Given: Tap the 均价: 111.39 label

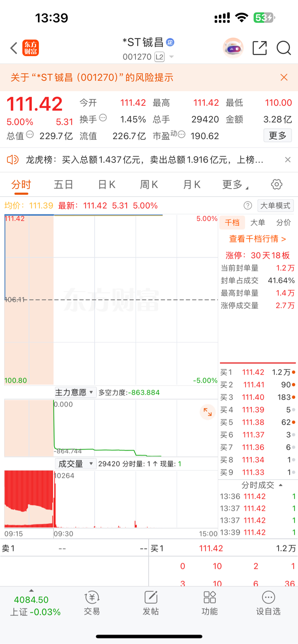Looking at the screenshot, I should pos(29,206).
